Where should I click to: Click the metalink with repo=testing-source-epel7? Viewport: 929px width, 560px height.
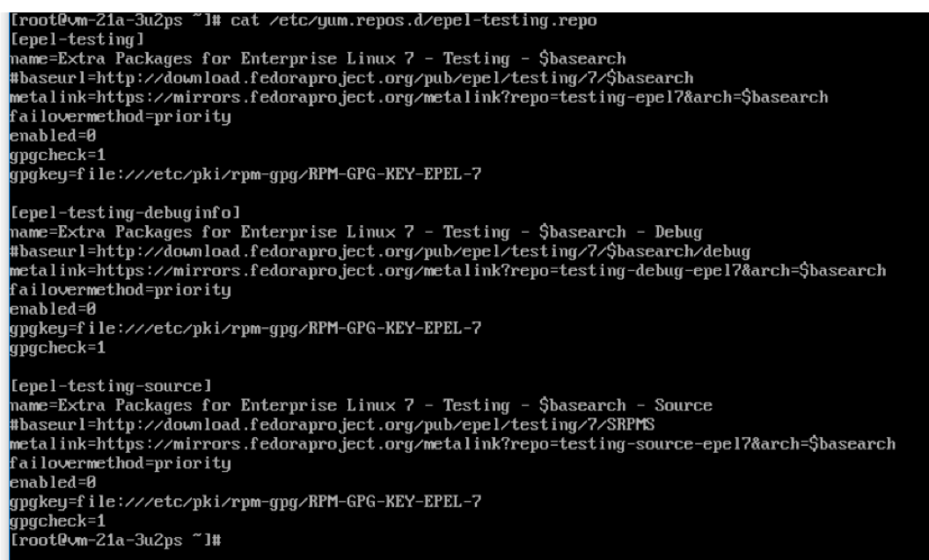click(453, 444)
